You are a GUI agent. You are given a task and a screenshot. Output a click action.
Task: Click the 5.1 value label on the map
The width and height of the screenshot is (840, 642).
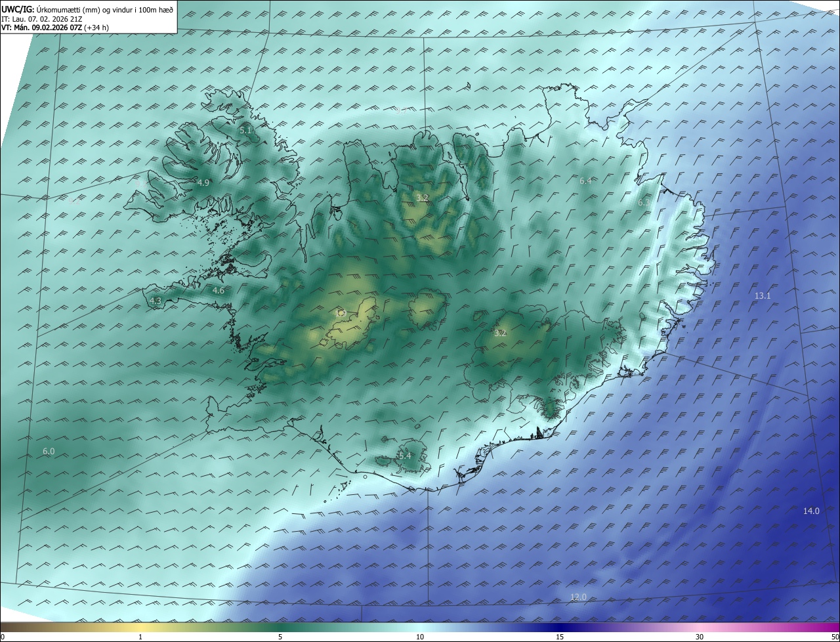245,131
